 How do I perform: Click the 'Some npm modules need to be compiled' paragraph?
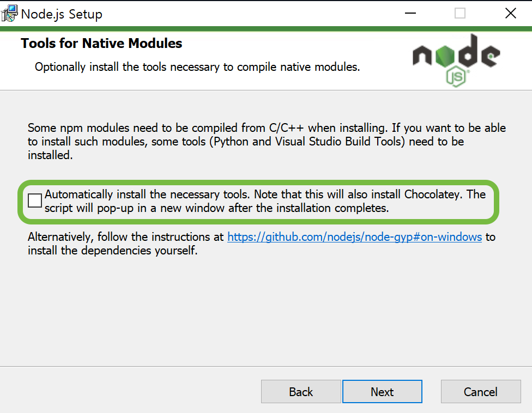pos(267,142)
